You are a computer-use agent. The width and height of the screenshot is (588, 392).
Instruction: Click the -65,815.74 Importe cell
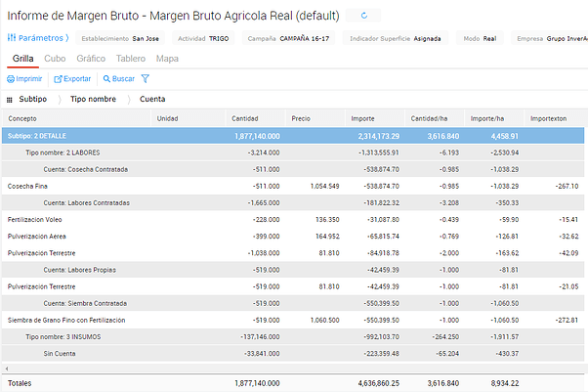coord(383,237)
